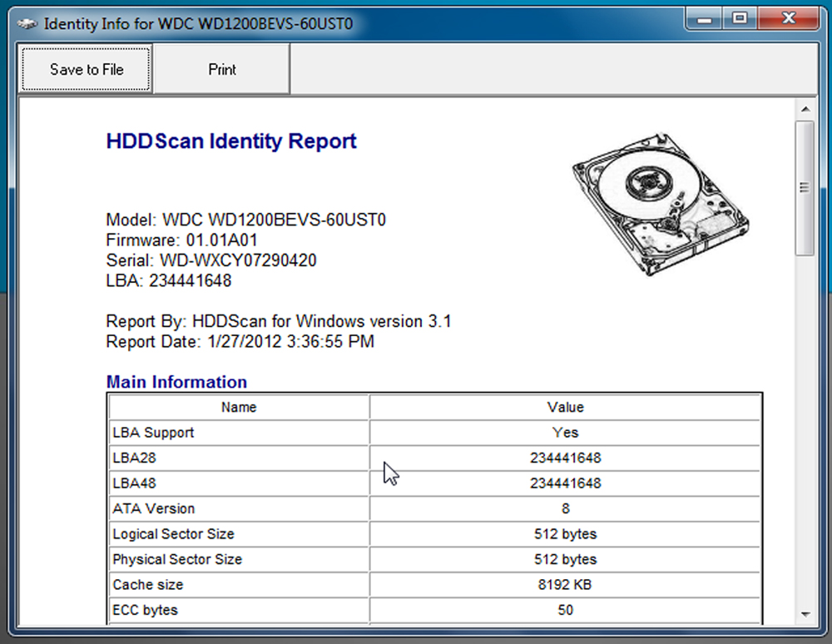Close the Identity Info window
The image size is (832, 644).
pyautogui.click(x=789, y=20)
